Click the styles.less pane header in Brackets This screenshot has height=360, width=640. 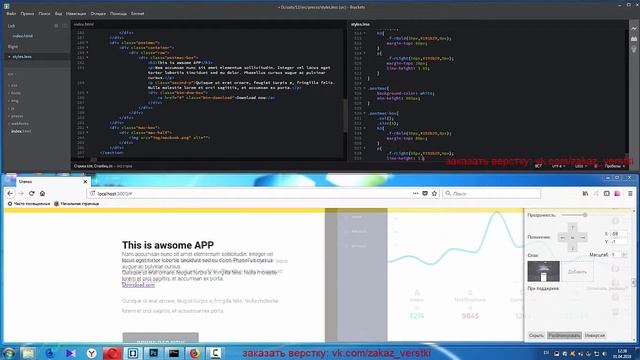point(360,24)
